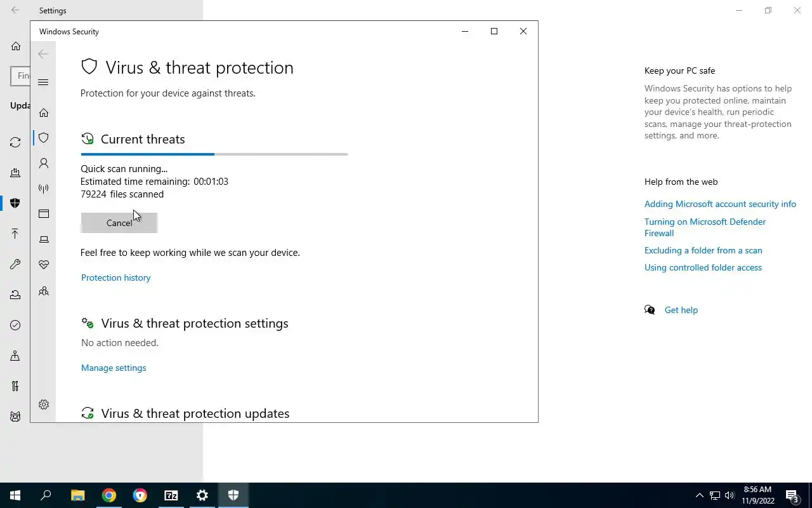Open 7-Zip from taskbar
The width and height of the screenshot is (812, 508).
171,495
